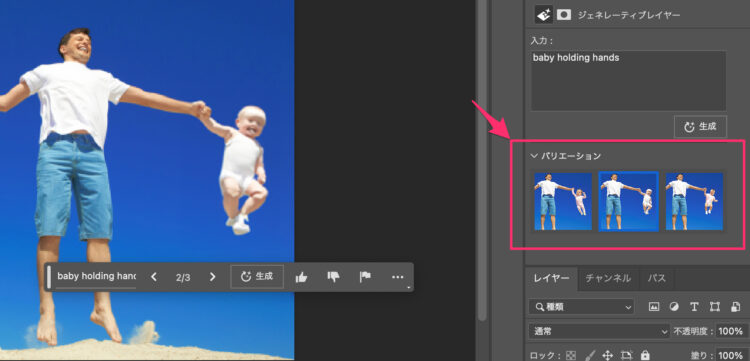Grab the task bar left drag handle
The image size is (750, 361).
pyautogui.click(x=48, y=277)
